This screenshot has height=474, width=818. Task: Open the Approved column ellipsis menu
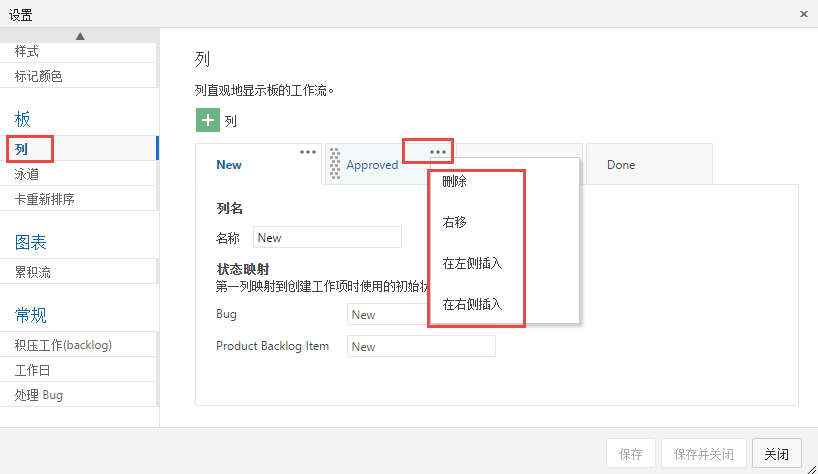coord(438,152)
